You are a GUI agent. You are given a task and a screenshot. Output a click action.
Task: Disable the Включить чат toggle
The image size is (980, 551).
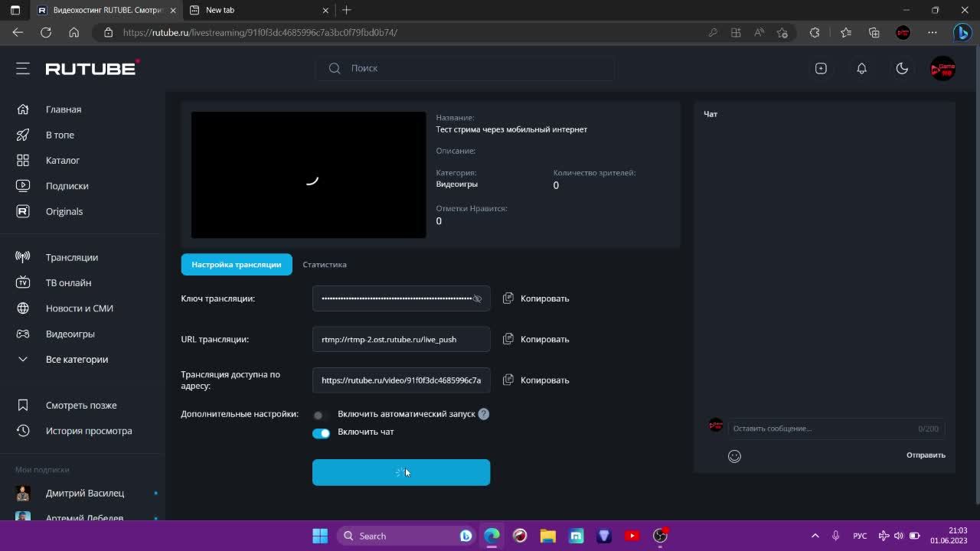coord(321,433)
